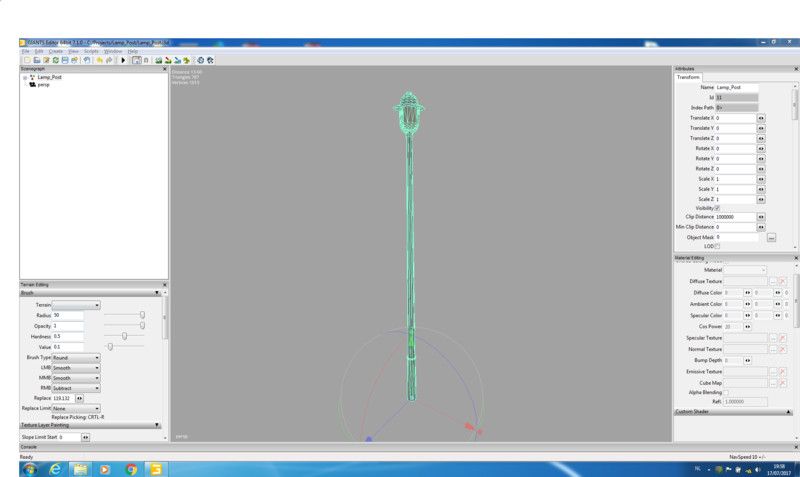Click the Open file toolbar icon
This screenshot has height=477, width=800.
point(35,60)
